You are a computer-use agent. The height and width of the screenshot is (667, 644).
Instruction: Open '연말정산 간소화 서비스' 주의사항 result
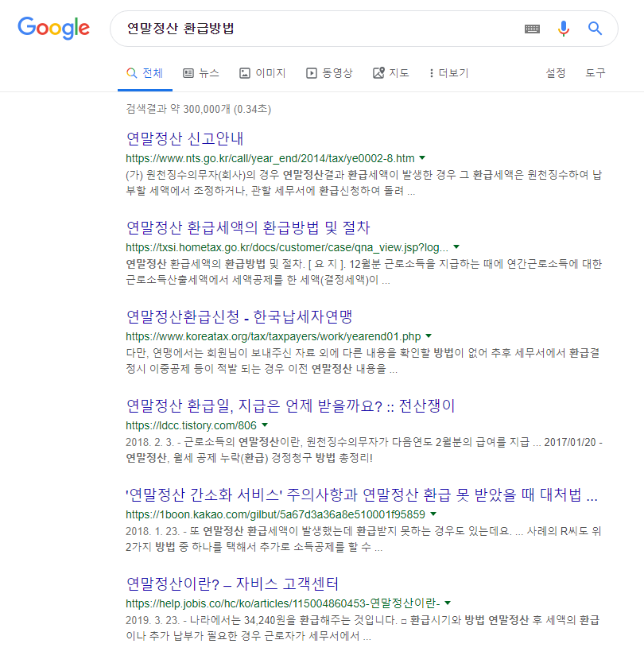coord(362,494)
